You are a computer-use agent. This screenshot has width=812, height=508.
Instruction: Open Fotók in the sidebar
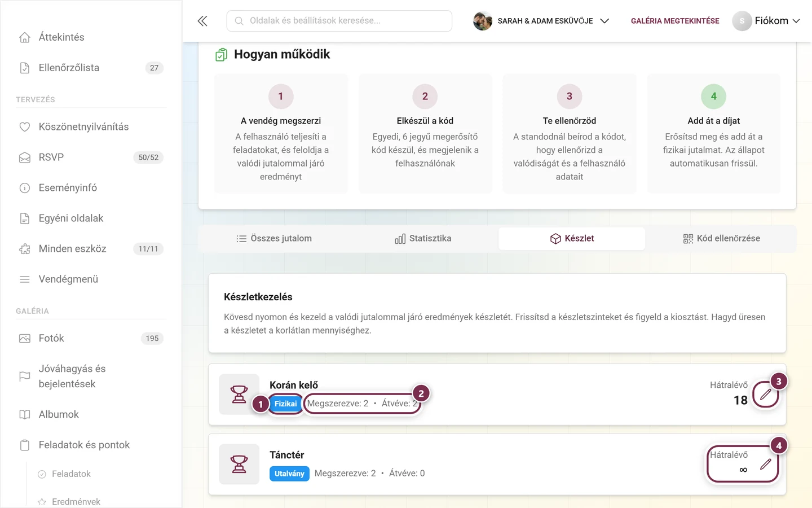(91, 339)
